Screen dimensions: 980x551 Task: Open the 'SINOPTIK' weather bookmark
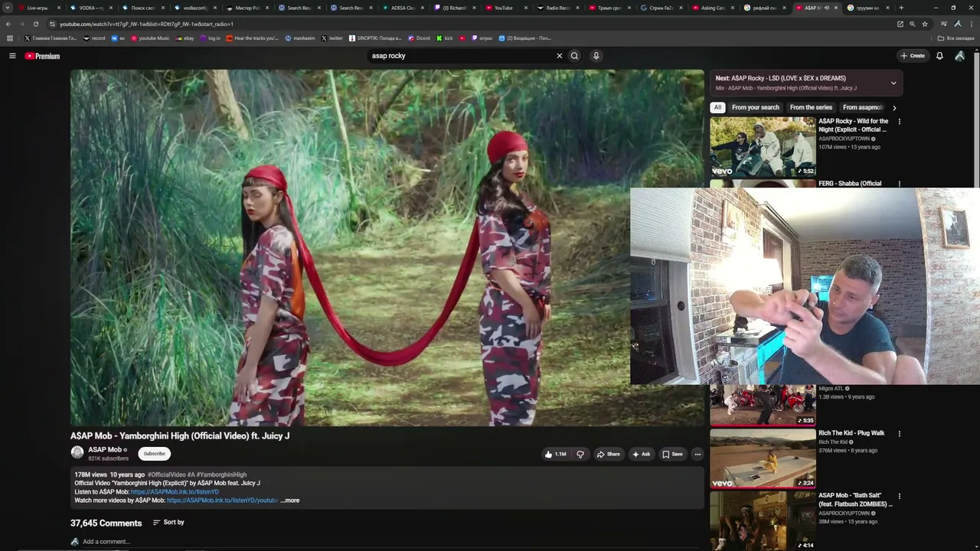click(375, 38)
